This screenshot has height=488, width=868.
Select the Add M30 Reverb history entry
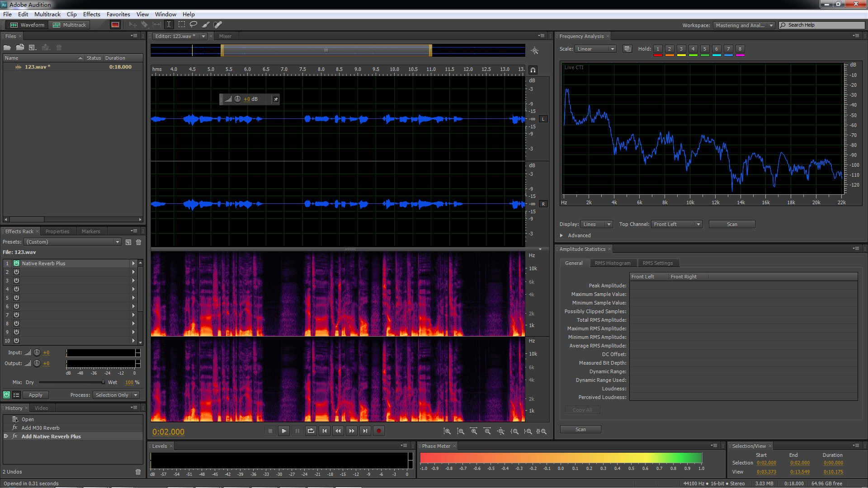[40, 428]
